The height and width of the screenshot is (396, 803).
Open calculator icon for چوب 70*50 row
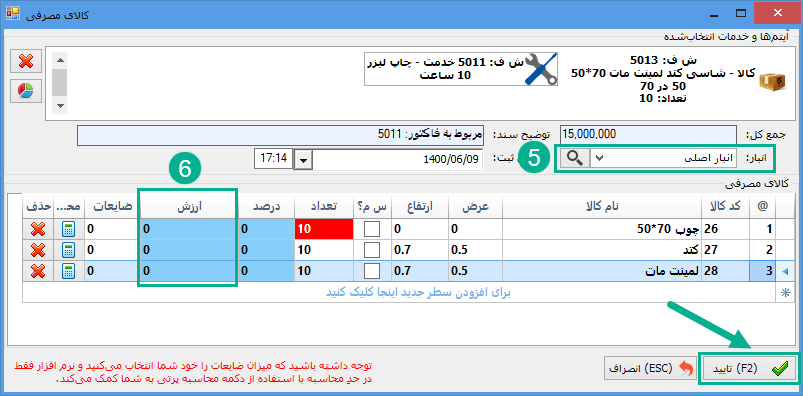click(68, 229)
